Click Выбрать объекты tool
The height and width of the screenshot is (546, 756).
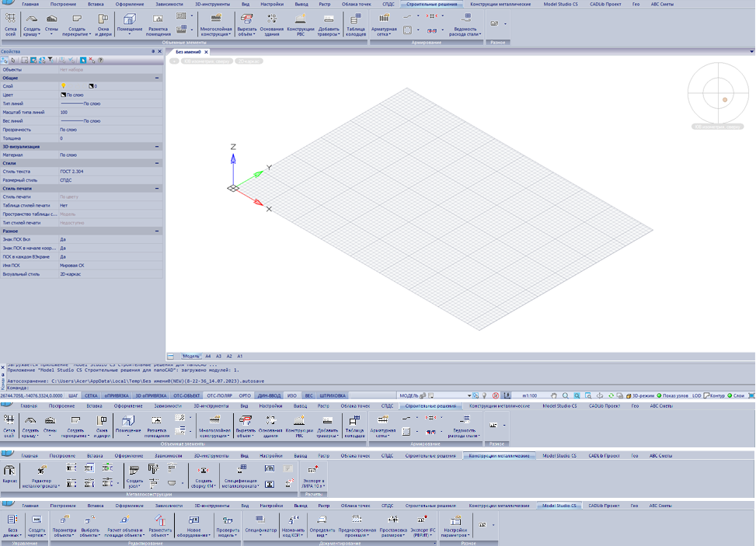[89, 525]
